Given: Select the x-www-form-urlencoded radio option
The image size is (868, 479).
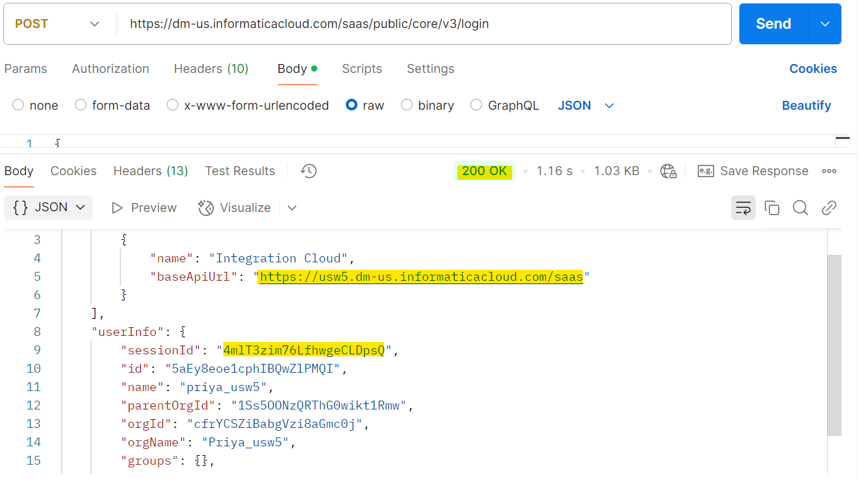Looking at the screenshot, I should tap(173, 105).
